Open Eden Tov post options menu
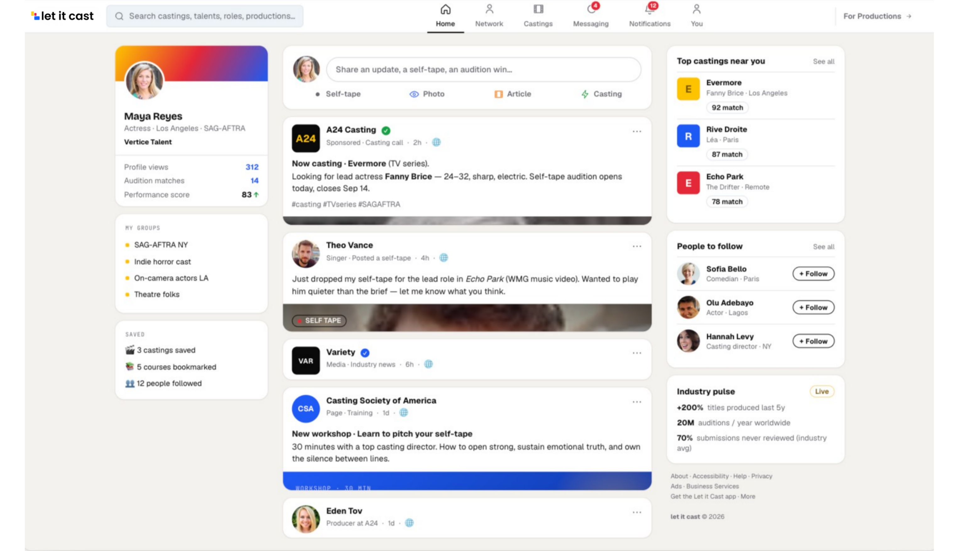This screenshot has width=980, height=551. 636,512
